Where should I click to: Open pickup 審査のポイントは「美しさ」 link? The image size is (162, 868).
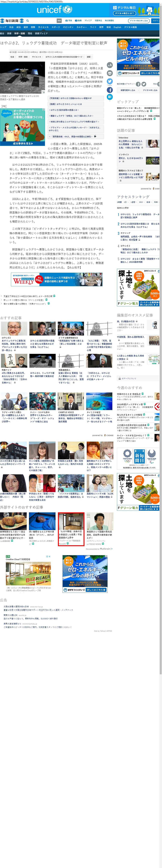click(138, 110)
